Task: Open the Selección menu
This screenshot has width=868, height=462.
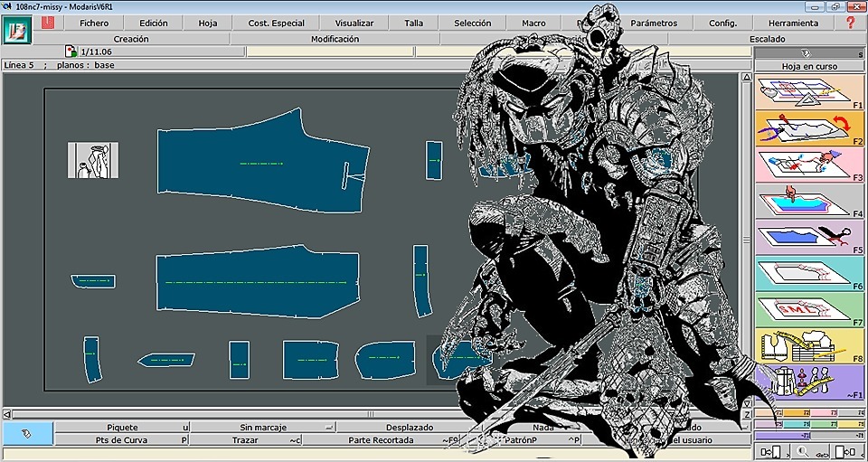Action: coord(472,24)
